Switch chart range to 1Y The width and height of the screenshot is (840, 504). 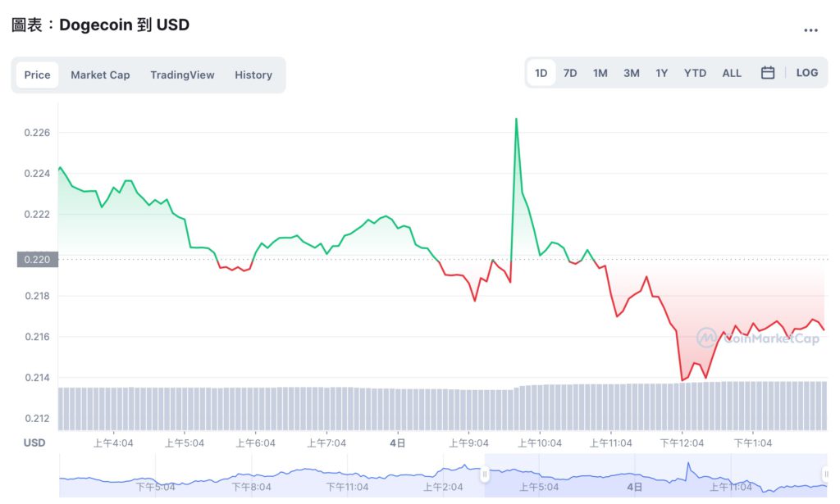point(662,73)
